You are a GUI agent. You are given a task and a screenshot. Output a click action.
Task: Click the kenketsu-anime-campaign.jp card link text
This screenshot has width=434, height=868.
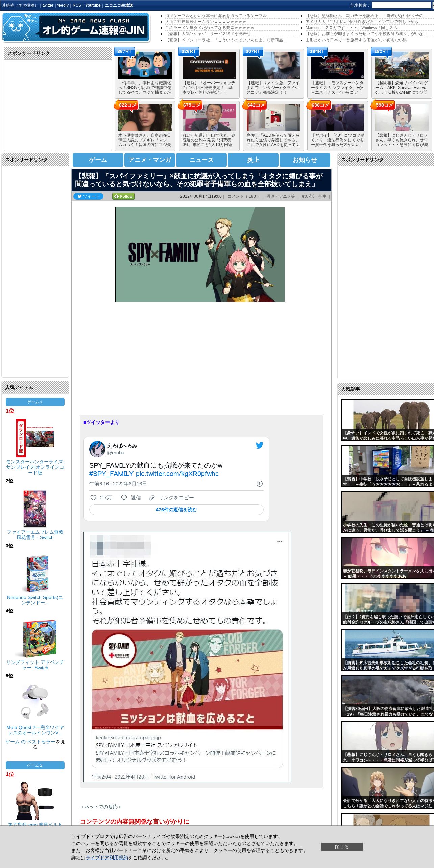click(x=128, y=738)
